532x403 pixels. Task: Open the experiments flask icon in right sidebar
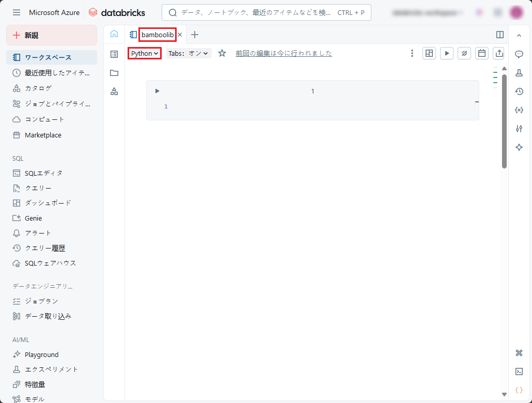click(519, 73)
